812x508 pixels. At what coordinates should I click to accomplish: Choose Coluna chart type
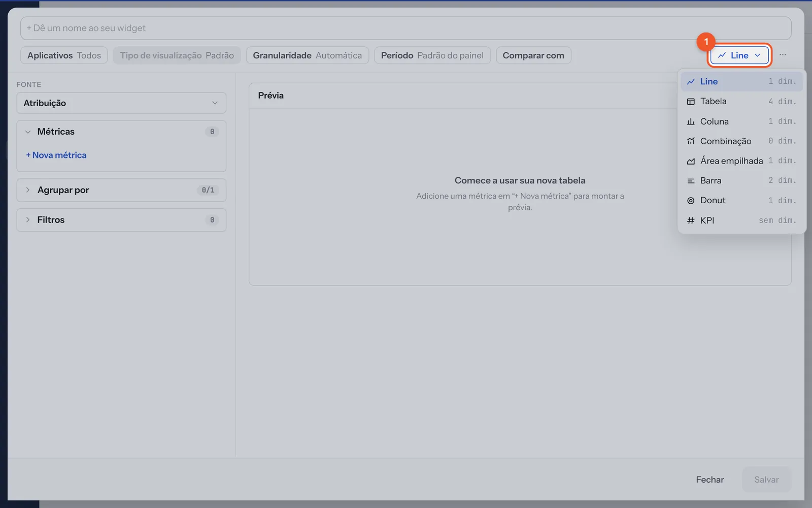click(x=741, y=121)
